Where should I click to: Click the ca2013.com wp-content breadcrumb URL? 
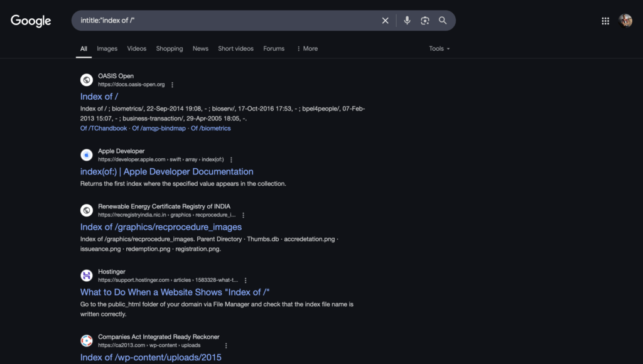tap(149, 345)
